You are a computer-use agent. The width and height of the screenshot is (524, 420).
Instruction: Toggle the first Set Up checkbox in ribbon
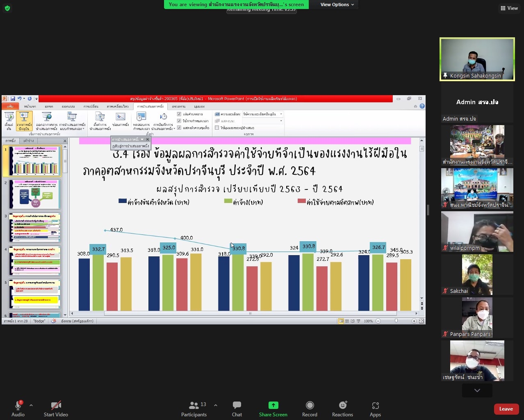pyautogui.click(x=179, y=114)
